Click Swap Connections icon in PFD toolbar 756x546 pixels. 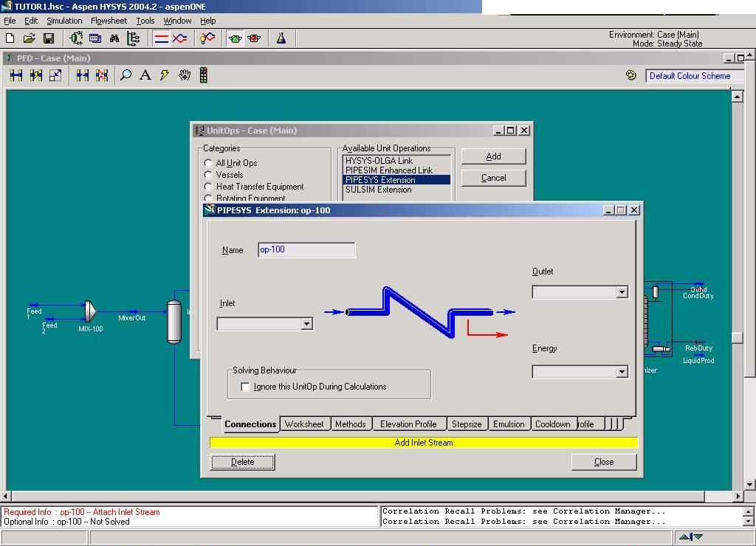tap(102, 75)
